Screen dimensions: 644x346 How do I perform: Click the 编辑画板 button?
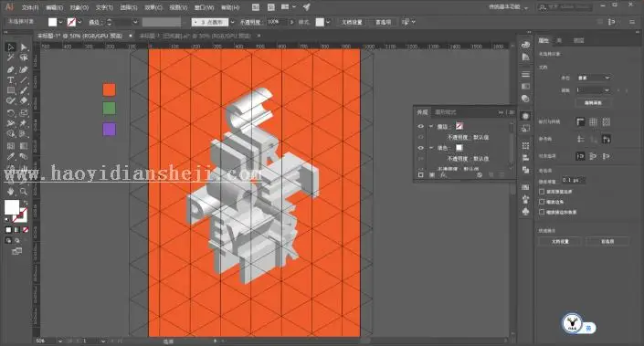tap(593, 102)
